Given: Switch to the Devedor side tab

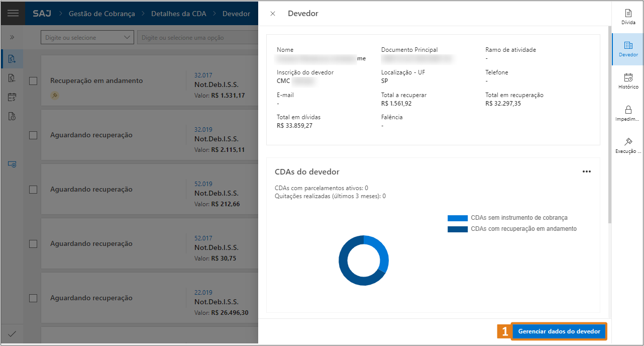Looking at the screenshot, I should 628,49.
